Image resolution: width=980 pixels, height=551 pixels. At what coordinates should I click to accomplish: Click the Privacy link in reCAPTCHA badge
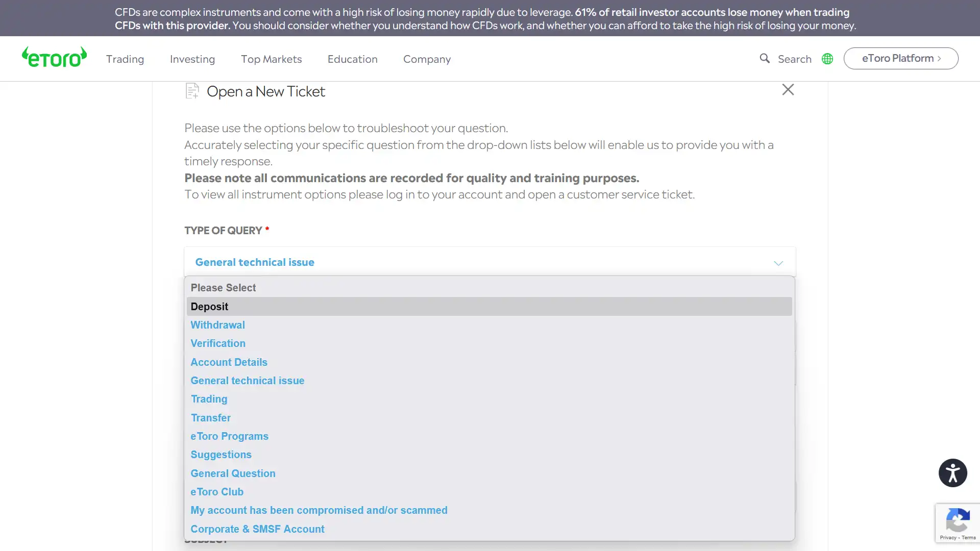948,538
